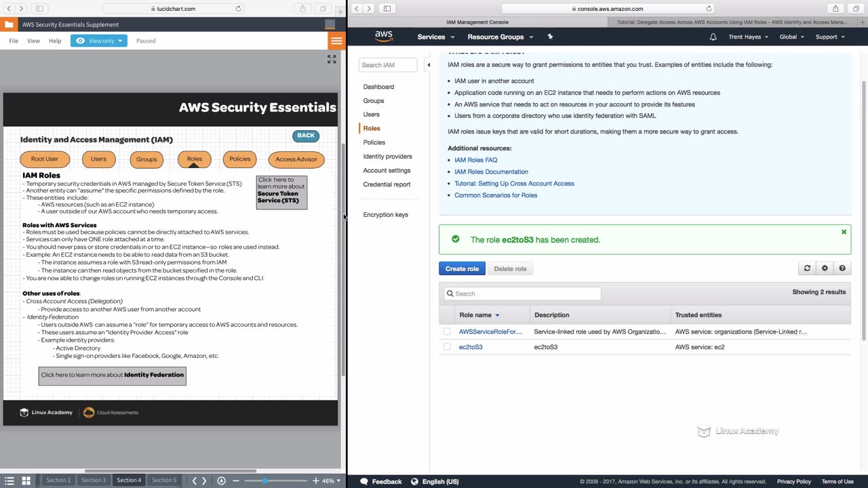Open the Lucidchart View menu
This screenshot has width=868, height=488.
coord(33,41)
